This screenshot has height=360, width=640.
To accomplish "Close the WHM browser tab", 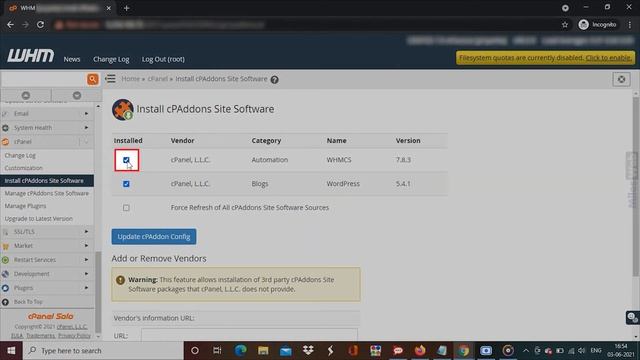I will (109, 8).
